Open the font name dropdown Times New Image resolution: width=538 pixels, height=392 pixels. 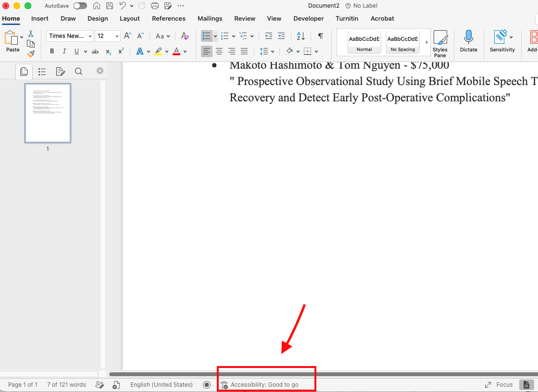pyautogui.click(x=70, y=36)
